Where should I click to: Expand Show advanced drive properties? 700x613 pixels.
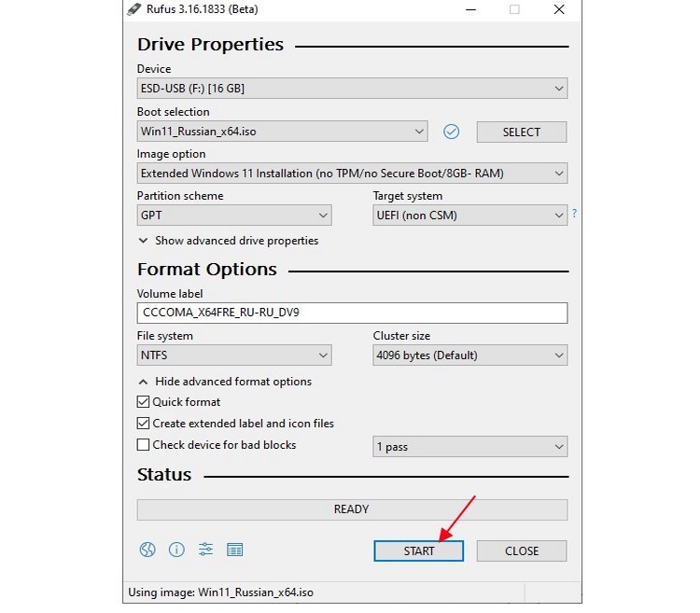pyautogui.click(x=228, y=241)
